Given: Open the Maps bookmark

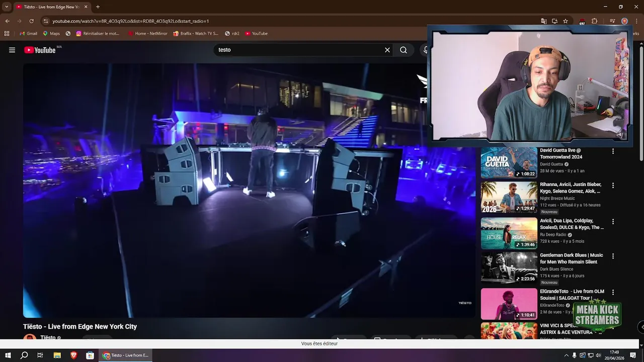Looking at the screenshot, I should click(x=51, y=34).
